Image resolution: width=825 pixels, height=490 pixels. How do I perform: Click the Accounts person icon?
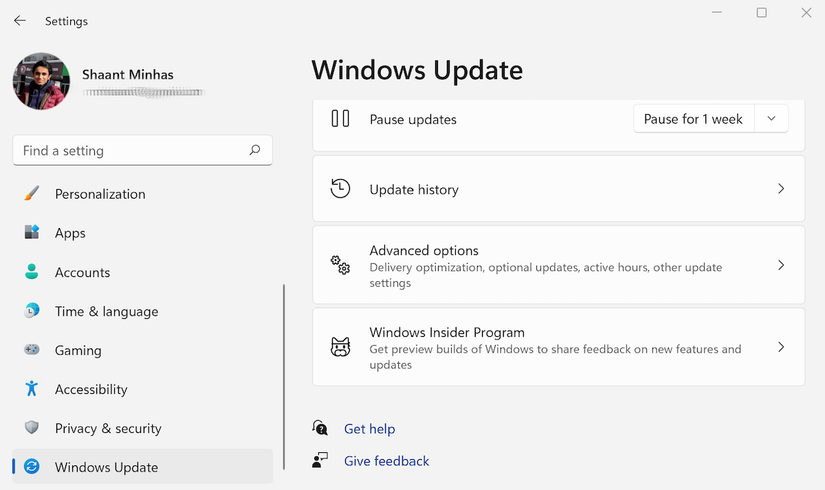click(32, 272)
